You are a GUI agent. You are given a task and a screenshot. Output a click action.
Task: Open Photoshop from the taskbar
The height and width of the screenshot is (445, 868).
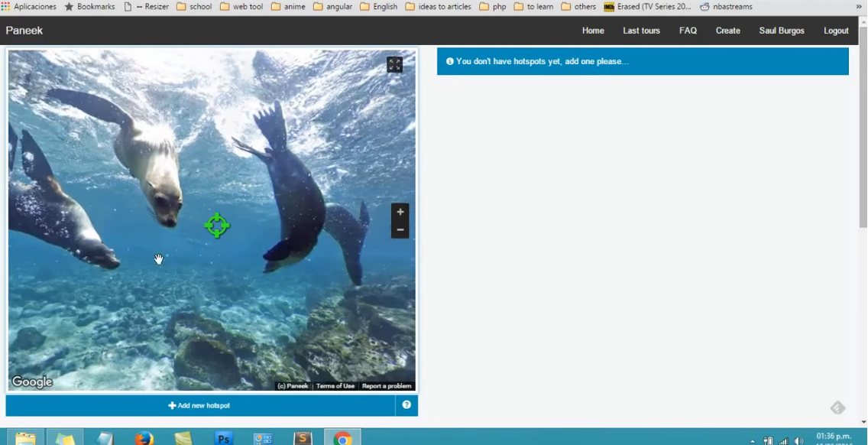coord(223,438)
